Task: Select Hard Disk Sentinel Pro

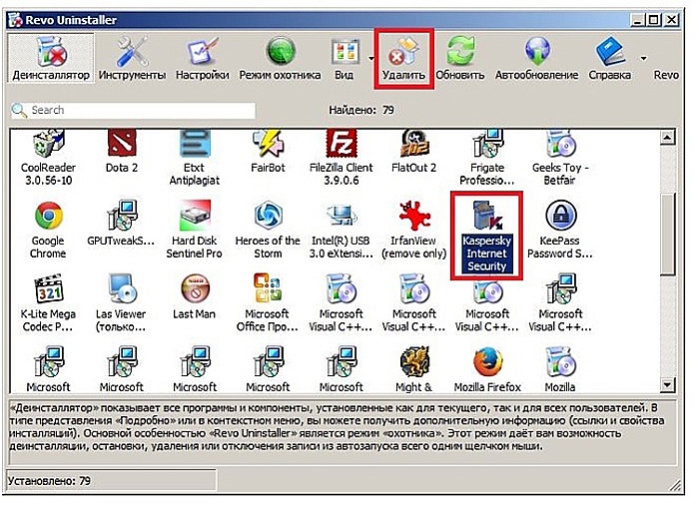Action: tap(194, 230)
